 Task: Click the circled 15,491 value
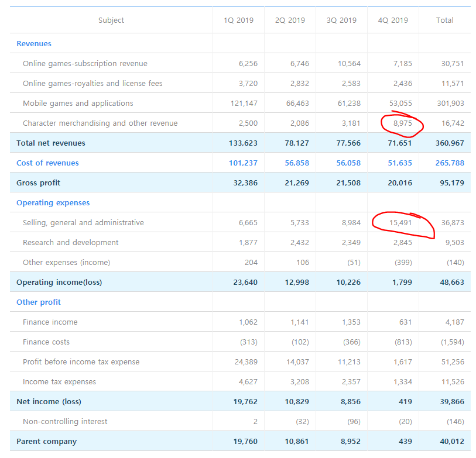400,223
